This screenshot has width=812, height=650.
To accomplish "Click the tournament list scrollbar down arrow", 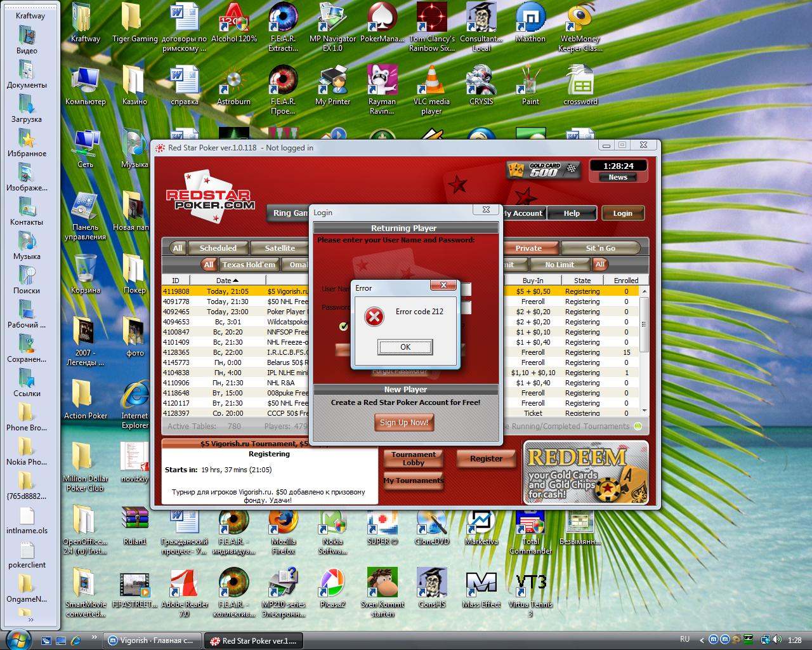I will click(645, 411).
